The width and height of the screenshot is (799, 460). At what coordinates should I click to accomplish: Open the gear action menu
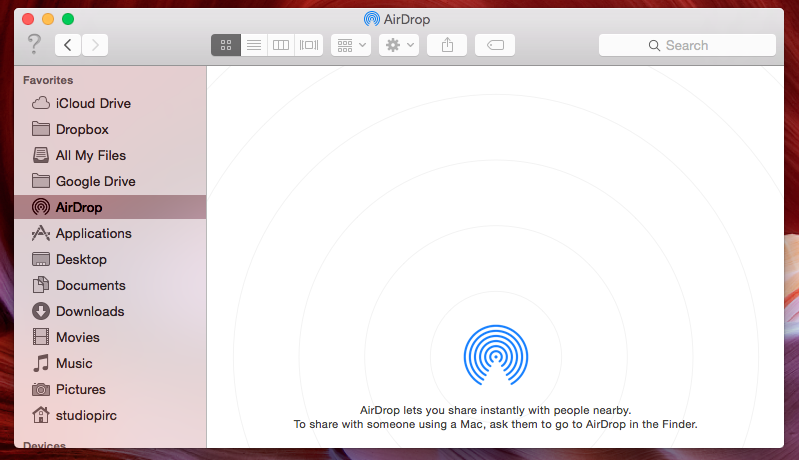(x=399, y=45)
